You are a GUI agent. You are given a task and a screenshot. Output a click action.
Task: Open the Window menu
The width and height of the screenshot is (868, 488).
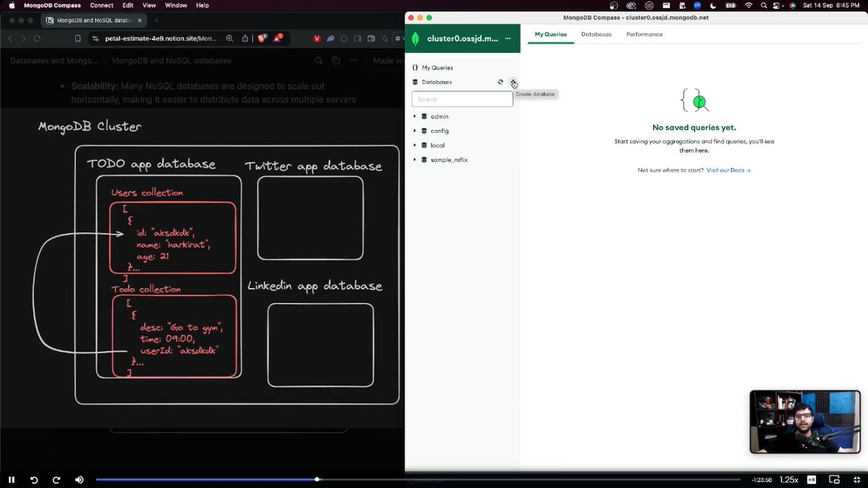tap(176, 5)
